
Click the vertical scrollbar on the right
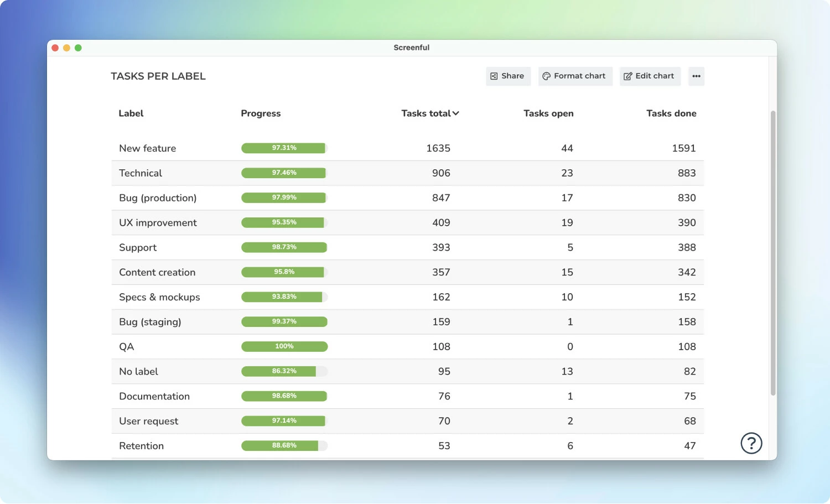tap(773, 253)
